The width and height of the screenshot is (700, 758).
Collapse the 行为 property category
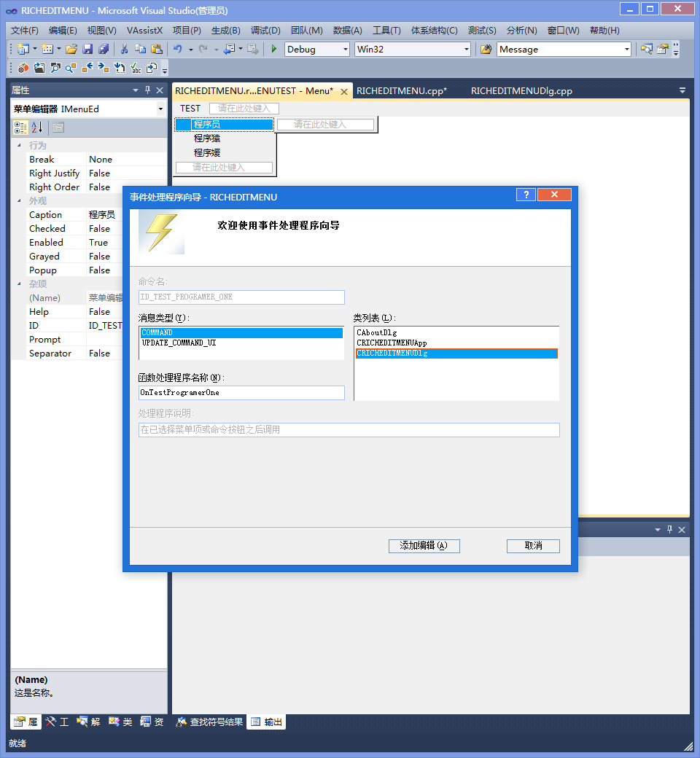click(20, 145)
